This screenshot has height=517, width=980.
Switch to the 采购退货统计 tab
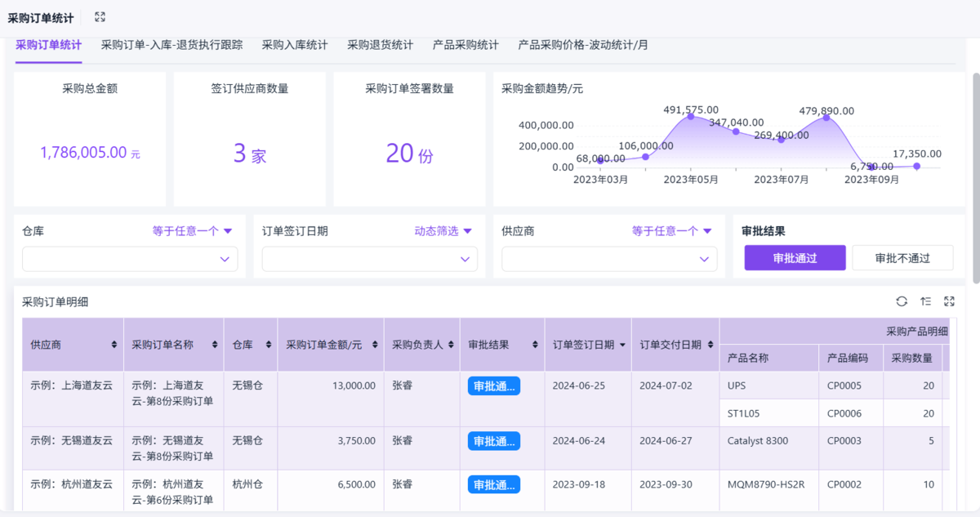(380, 45)
